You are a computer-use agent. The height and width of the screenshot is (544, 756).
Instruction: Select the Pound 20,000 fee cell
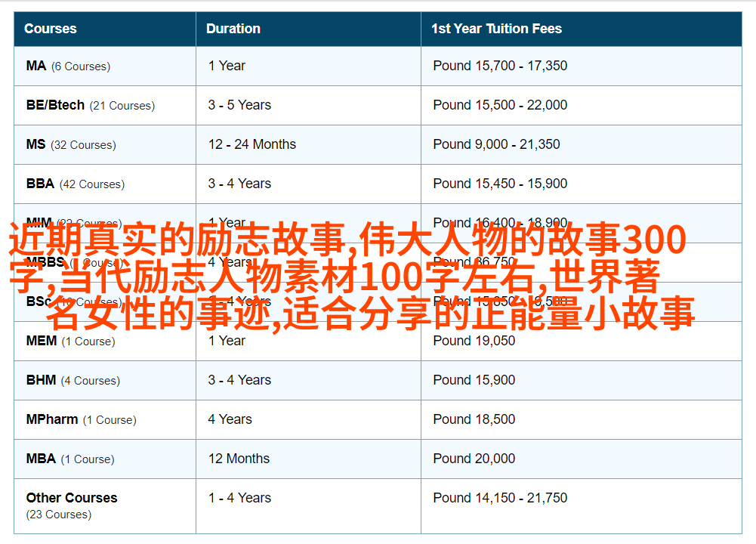[474, 459]
